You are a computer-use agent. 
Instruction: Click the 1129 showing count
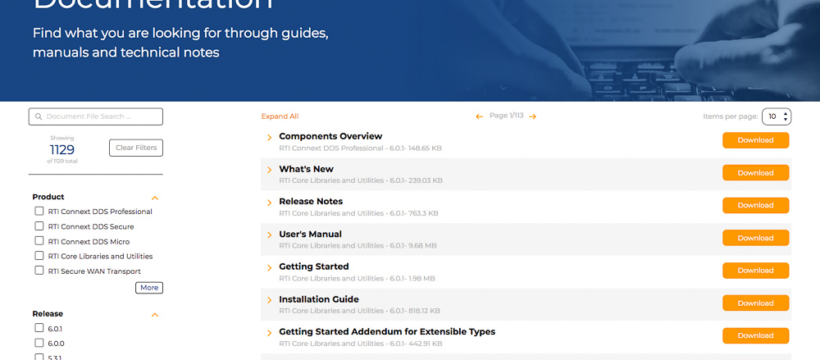[62, 150]
